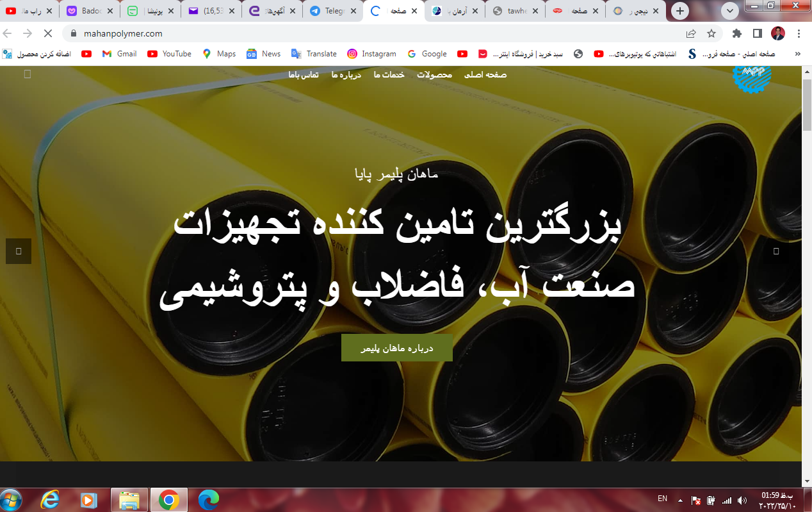Screen dimensions: 812x512
Task: Open محصولات in the site menu
Action: pos(434,75)
